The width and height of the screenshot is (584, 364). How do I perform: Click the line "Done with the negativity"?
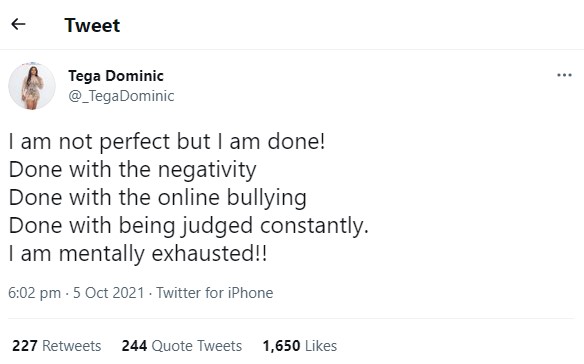coord(132,170)
